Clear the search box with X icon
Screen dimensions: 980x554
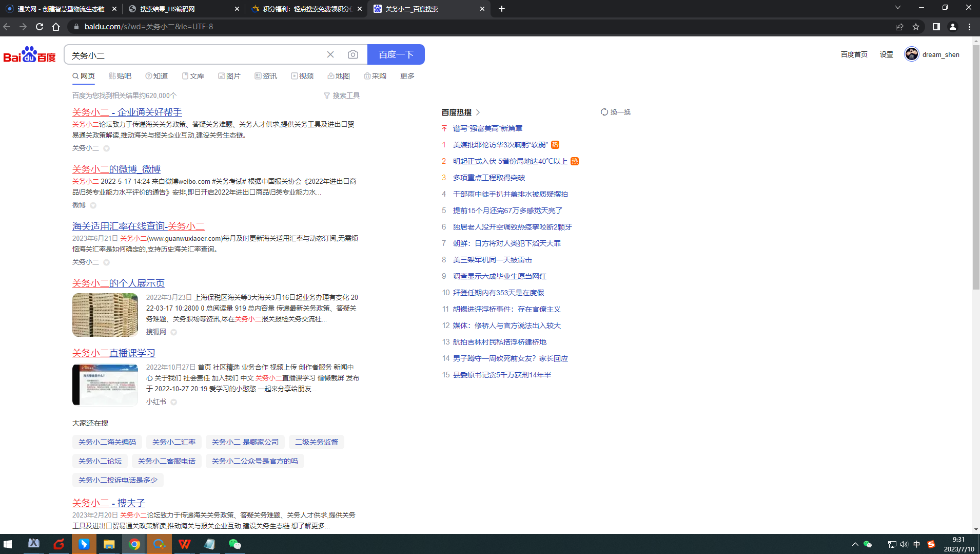[330, 54]
